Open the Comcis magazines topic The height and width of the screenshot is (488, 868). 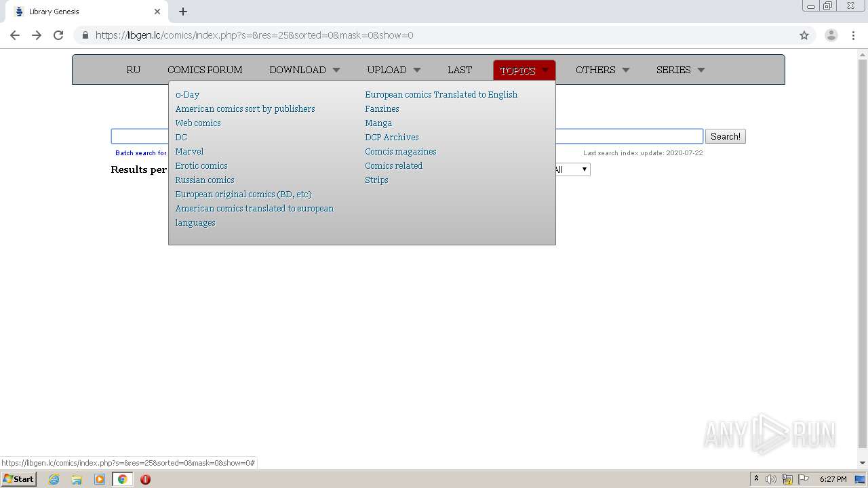401,152
